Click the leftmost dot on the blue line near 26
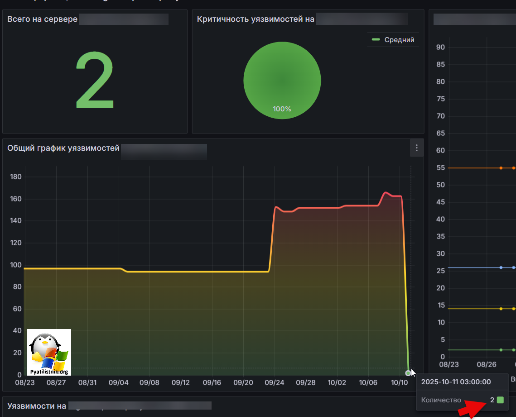Image resolution: width=516 pixels, height=420 pixels. click(501, 267)
